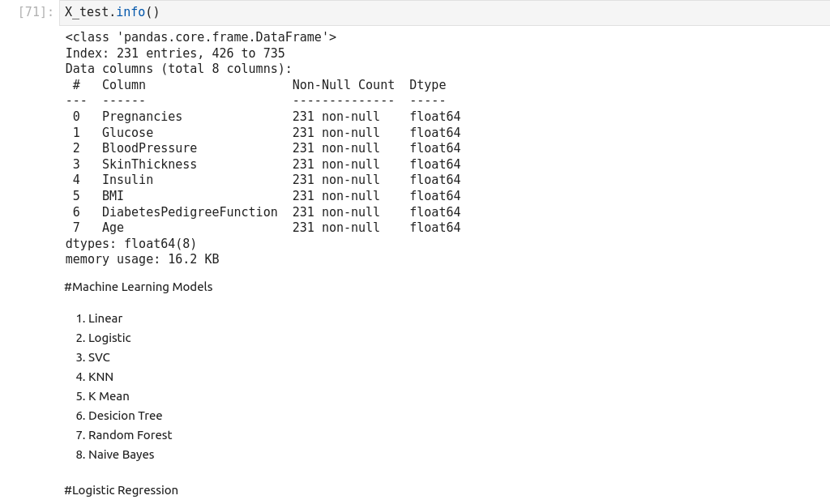Screen dimensions: 830x504
Task: Select the 'SVC' list item
Action: [99, 357]
